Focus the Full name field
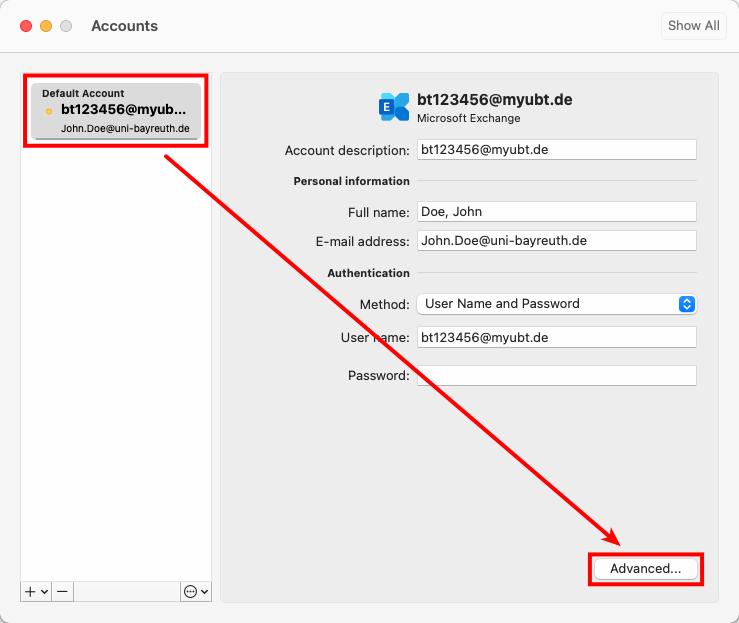 point(556,212)
